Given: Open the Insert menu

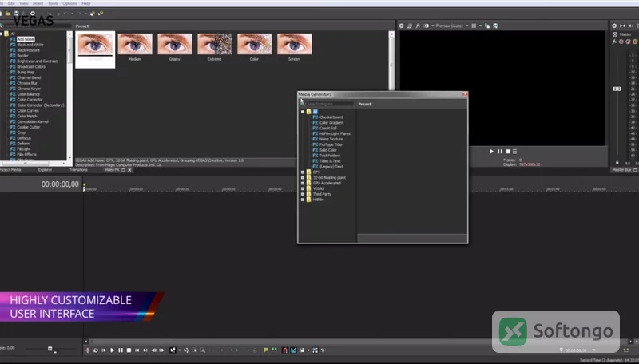Looking at the screenshot, I should click(x=38, y=3).
